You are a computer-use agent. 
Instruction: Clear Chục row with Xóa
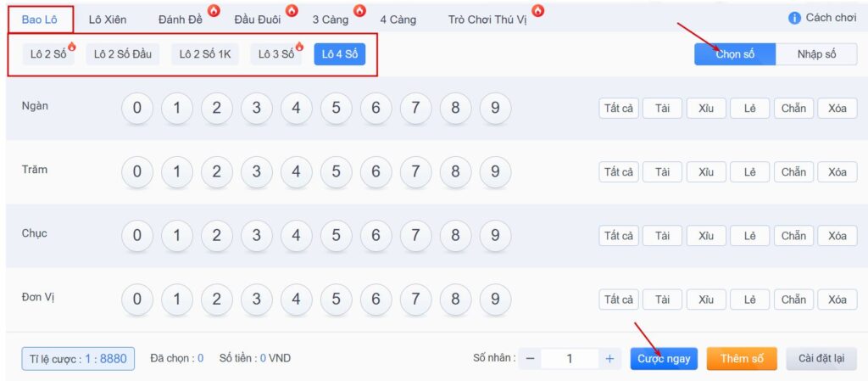click(837, 235)
